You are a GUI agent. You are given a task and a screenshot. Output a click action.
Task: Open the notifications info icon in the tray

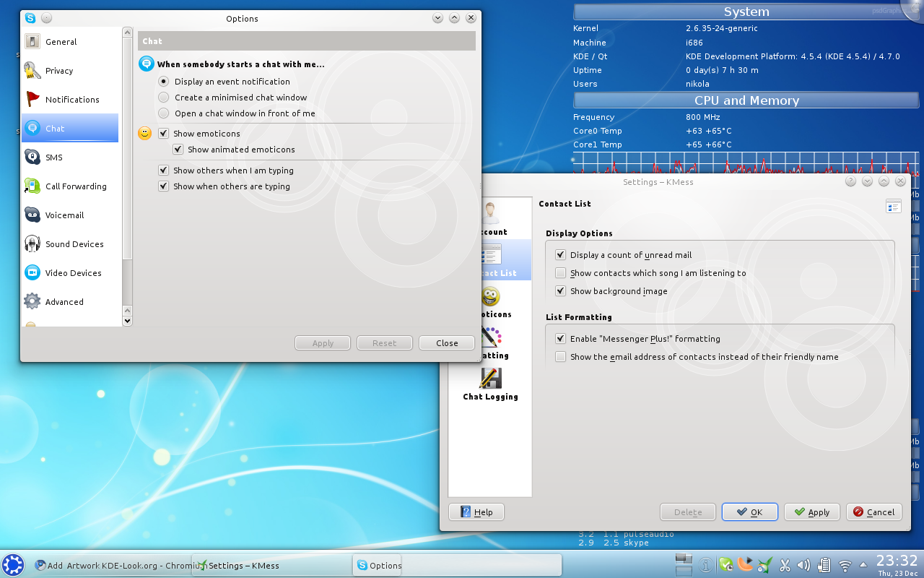click(x=707, y=565)
